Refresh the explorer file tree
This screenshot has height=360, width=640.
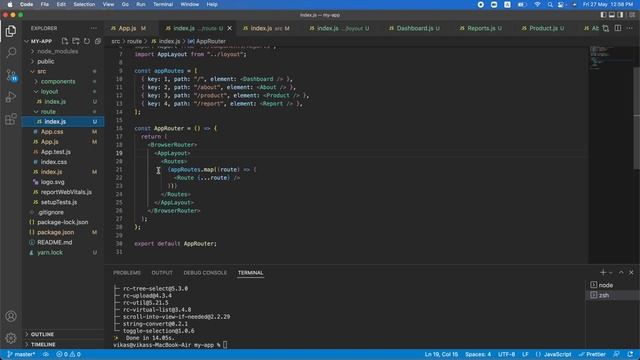[x=87, y=41]
